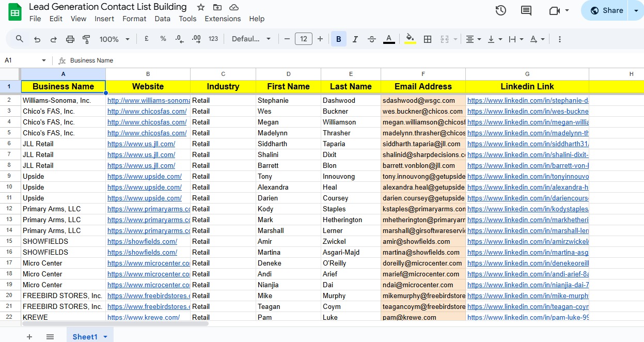Open the more toolbar options menu
The image size is (644, 342).
click(x=560, y=39)
